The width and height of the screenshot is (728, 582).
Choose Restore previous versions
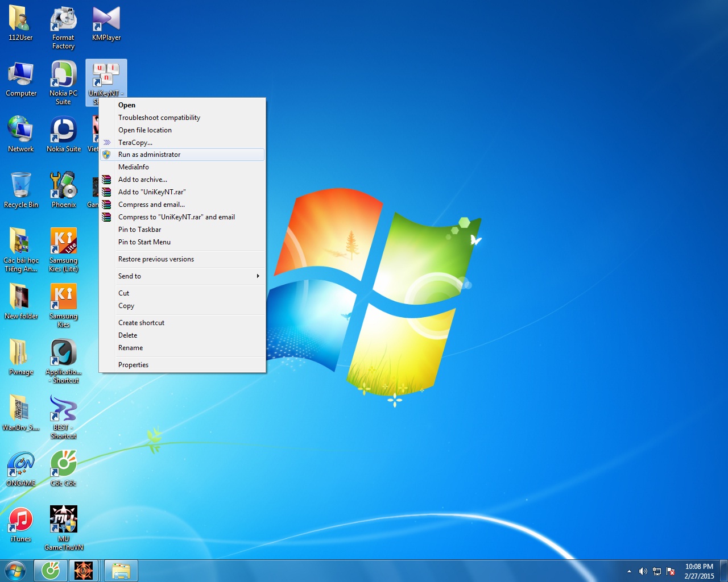click(x=182, y=259)
